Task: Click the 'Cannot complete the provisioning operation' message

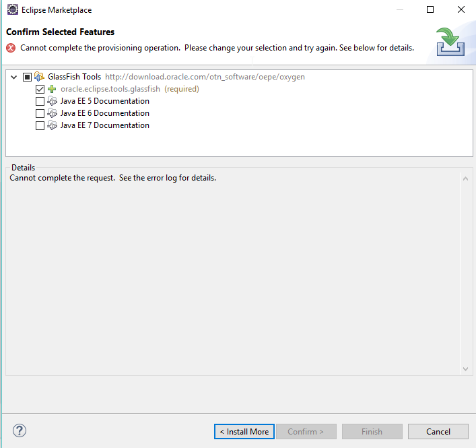Action: click(x=217, y=48)
